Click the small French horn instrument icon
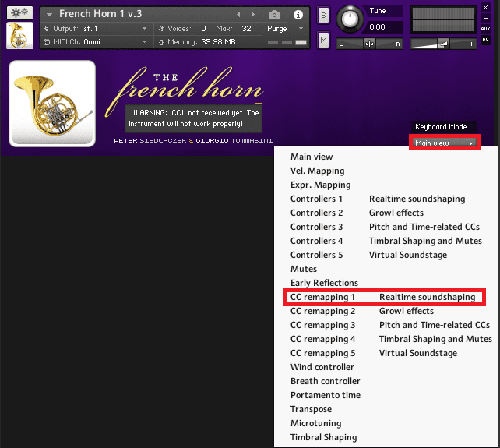Viewport: 500px width, 448px height. pyautogui.click(x=19, y=36)
